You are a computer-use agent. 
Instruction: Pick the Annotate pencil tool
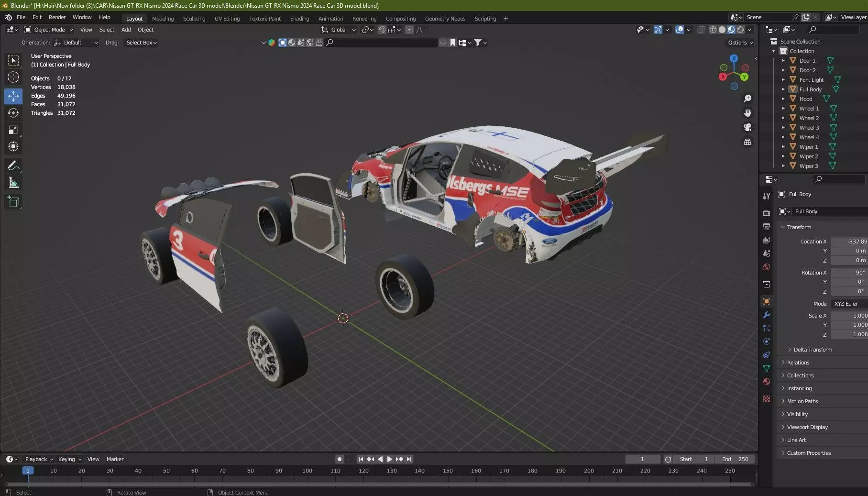[13, 166]
